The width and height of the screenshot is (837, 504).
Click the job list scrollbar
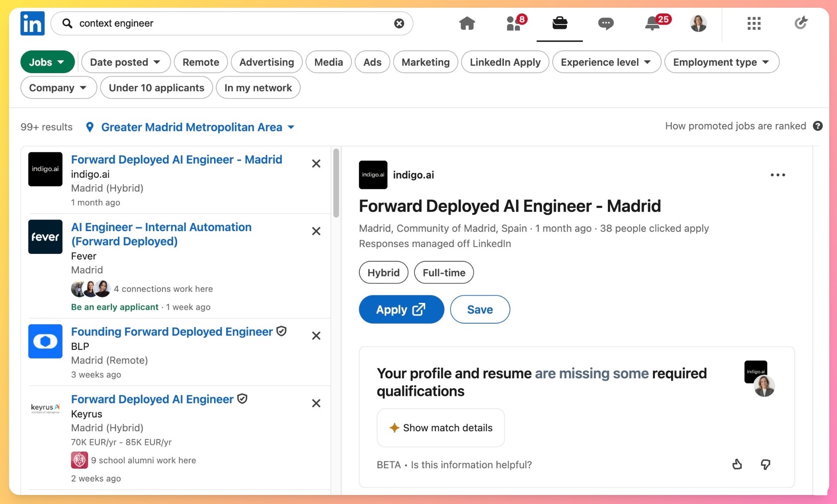tap(336, 183)
